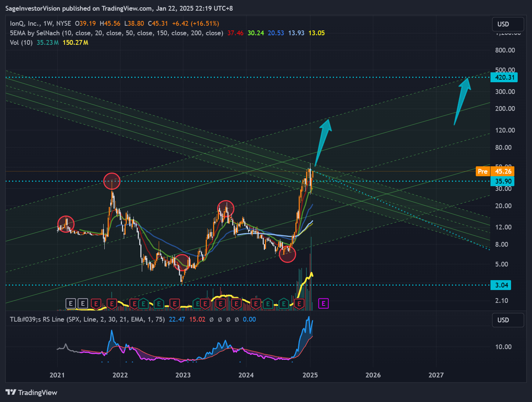Screen dimensions: 532x402
Task: Click the NYSE exchange text in legend
Action: pos(63,23)
